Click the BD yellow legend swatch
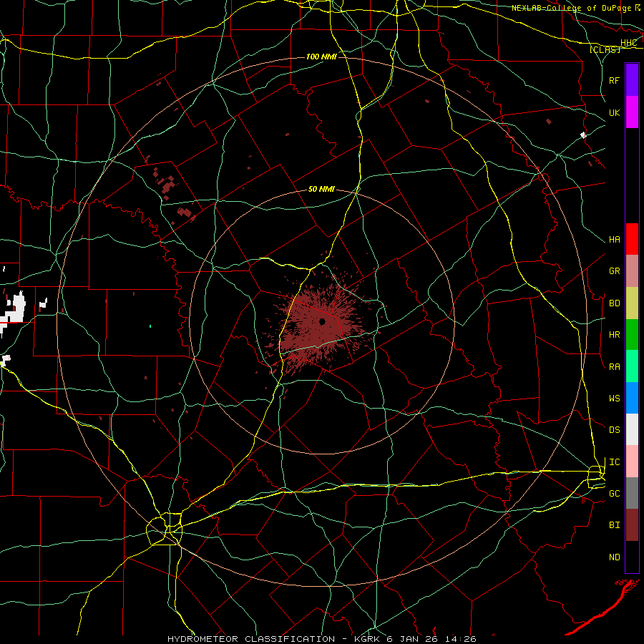Image resolution: width=644 pixels, height=644 pixels. 632,303
